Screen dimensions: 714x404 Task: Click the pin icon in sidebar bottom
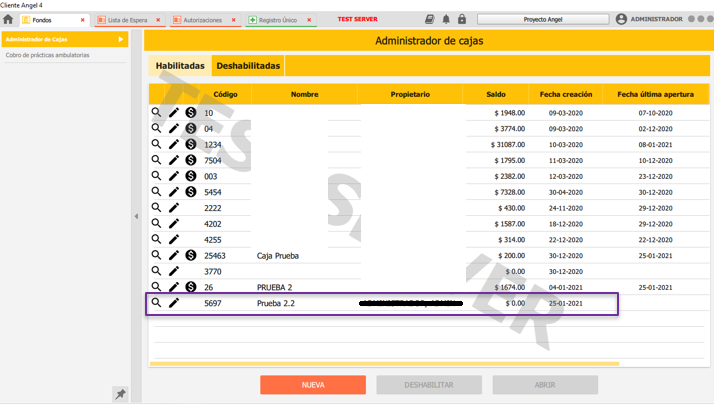pos(120,394)
